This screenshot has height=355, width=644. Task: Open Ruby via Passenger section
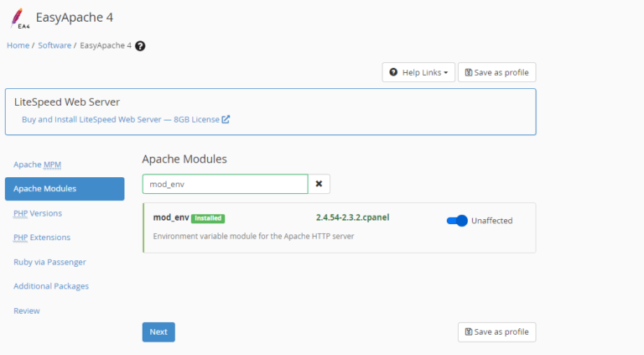tap(49, 262)
